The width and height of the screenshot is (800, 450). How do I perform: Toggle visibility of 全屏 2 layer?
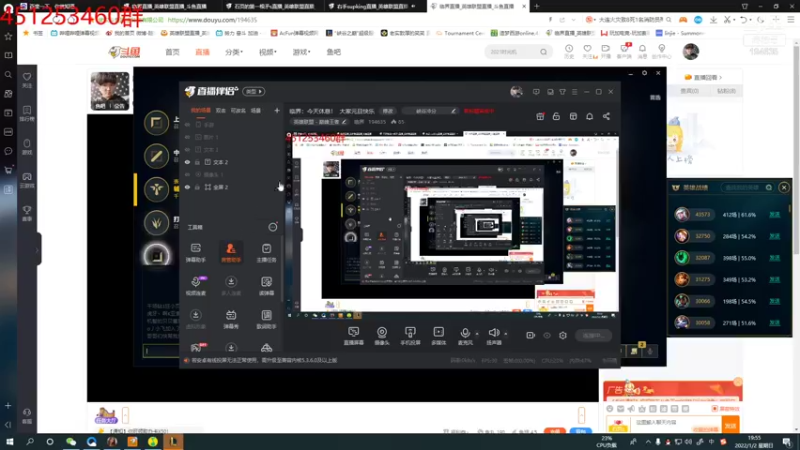(187, 187)
